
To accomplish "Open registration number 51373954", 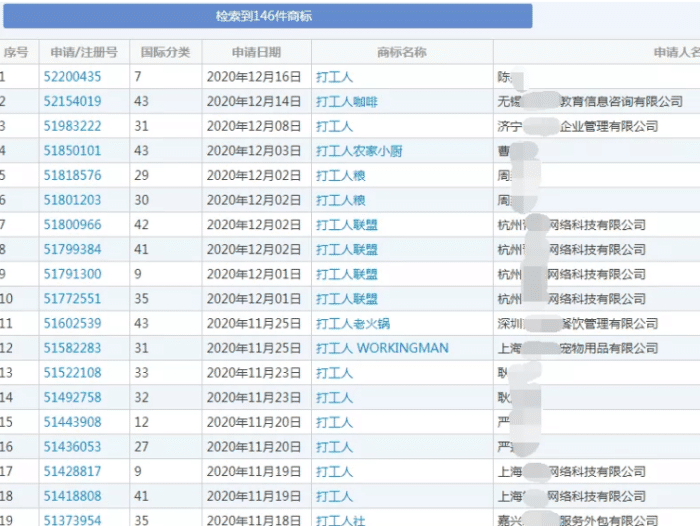I will click(72, 520).
